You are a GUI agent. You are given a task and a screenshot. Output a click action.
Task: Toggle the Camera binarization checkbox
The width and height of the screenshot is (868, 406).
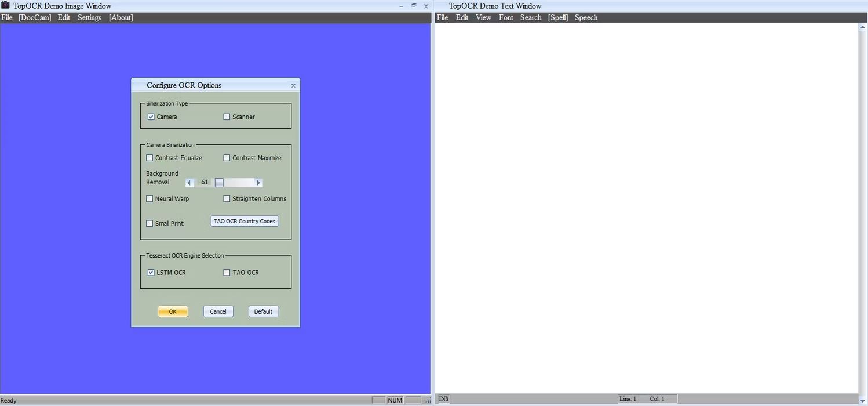(x=151, y=117)
